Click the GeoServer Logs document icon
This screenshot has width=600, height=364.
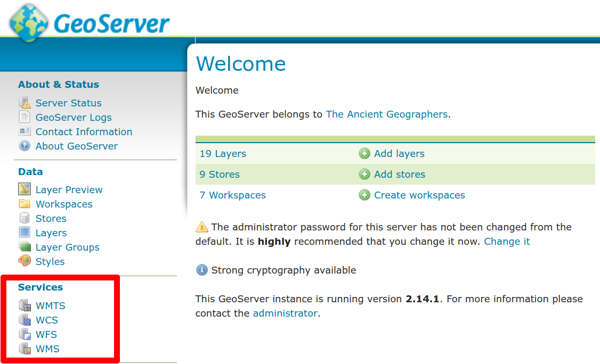[x=25, y=117]
